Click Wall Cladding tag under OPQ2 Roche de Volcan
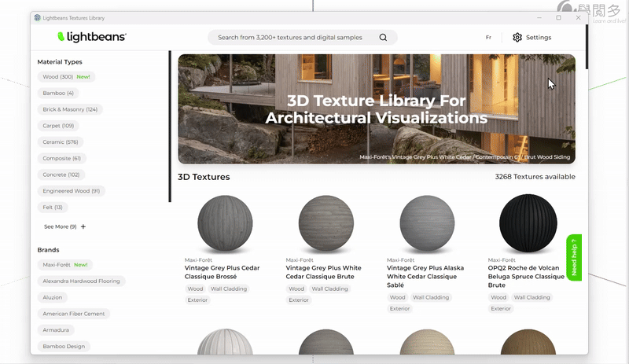This screenshot has width=629, height=364. click(532, 297)
